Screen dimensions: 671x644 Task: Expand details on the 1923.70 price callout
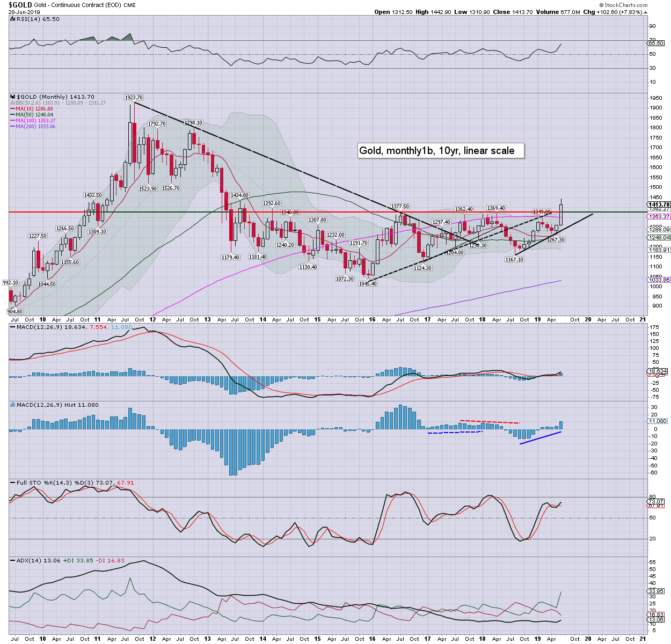[133, 97]
